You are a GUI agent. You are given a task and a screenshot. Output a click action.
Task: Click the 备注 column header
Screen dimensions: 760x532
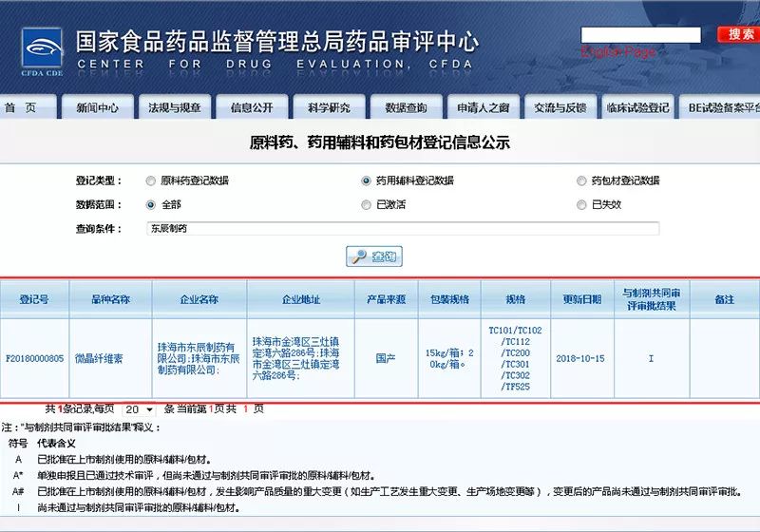(x=725, y=299)
